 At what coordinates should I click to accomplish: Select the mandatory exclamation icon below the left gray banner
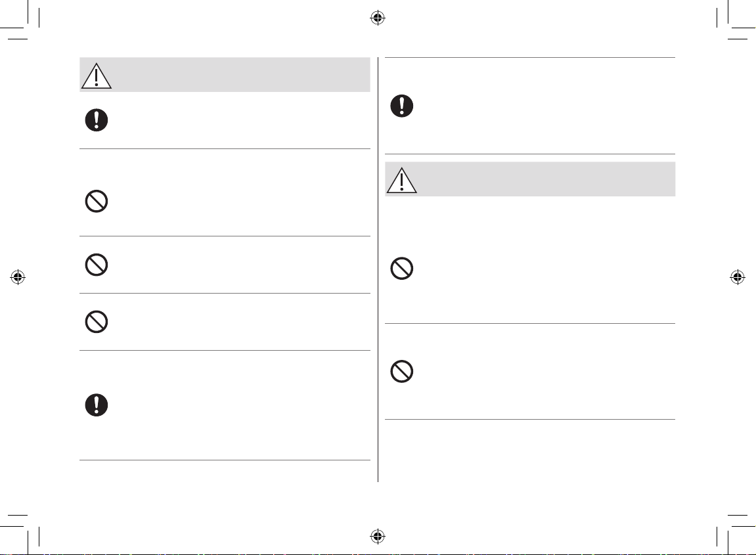click(97, 120)
